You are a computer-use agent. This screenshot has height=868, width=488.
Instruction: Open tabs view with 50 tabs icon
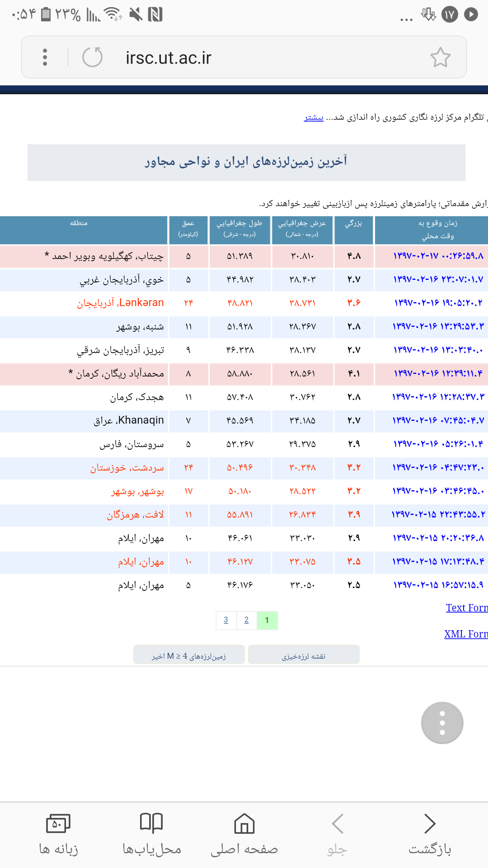[x=59, y=835]
